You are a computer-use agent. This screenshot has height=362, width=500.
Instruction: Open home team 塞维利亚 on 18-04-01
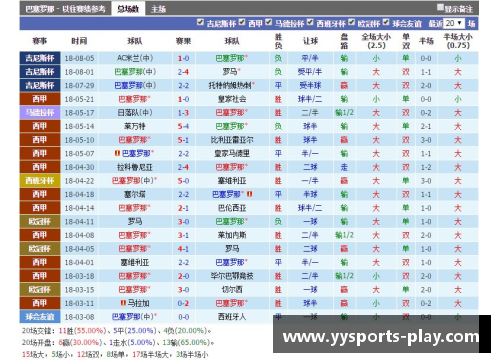point(135,262)
